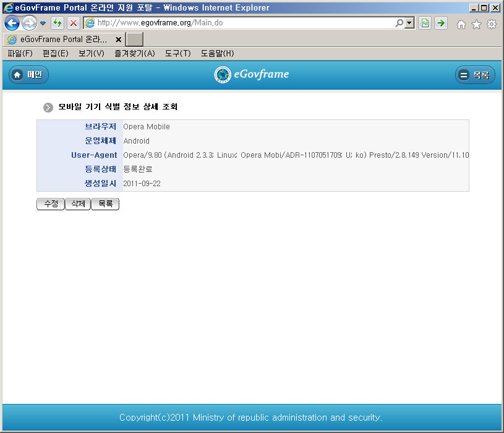Open browser Tools gear icon
The image size is (504, 433).
[x=492, y=24]
